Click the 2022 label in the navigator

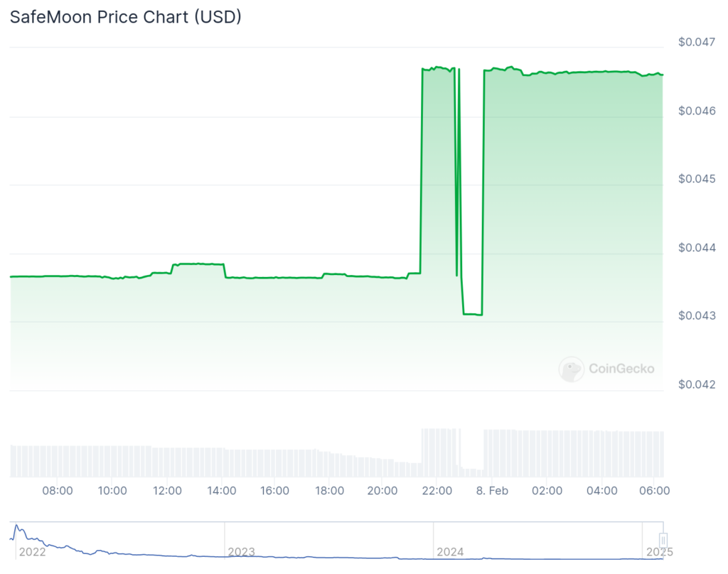33,552
